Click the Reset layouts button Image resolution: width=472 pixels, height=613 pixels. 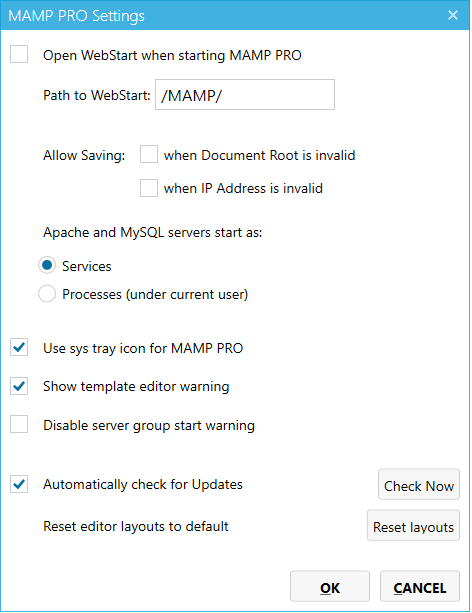click(413, 526)
